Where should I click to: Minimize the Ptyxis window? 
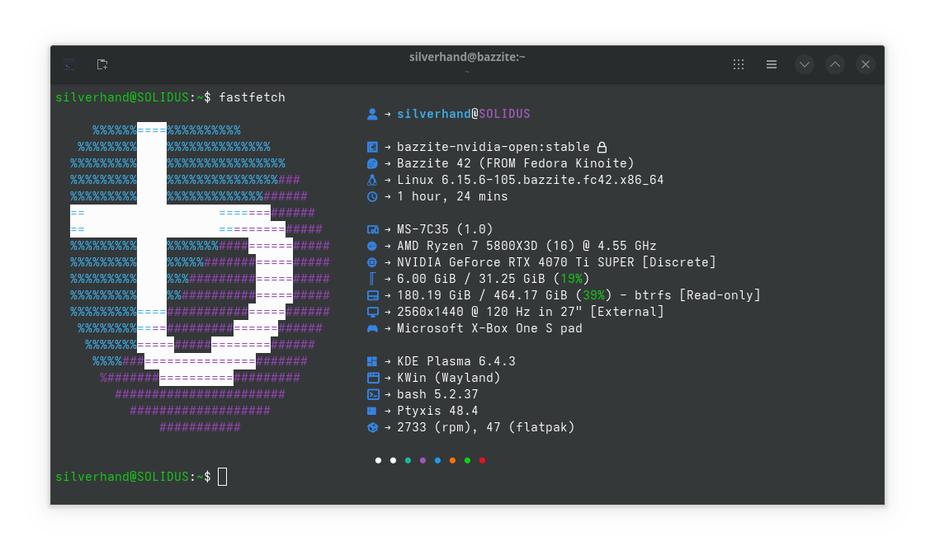805,64
